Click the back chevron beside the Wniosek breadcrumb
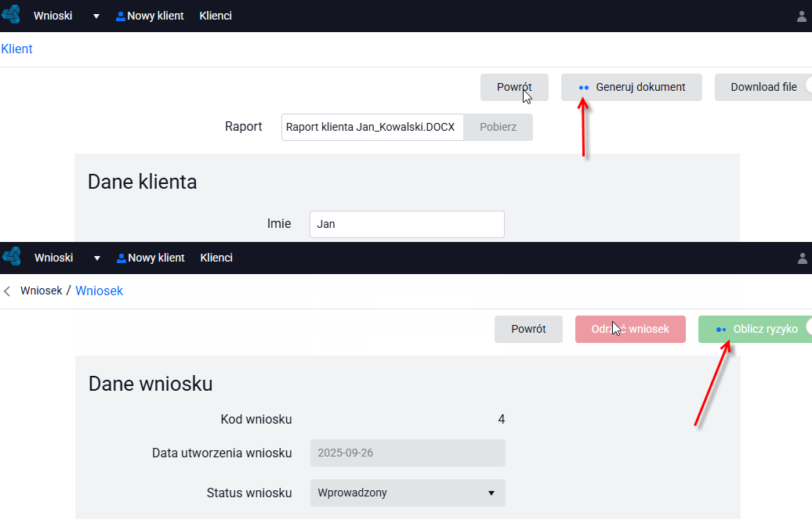Screen dimensions: 812x527 [7, 291]
